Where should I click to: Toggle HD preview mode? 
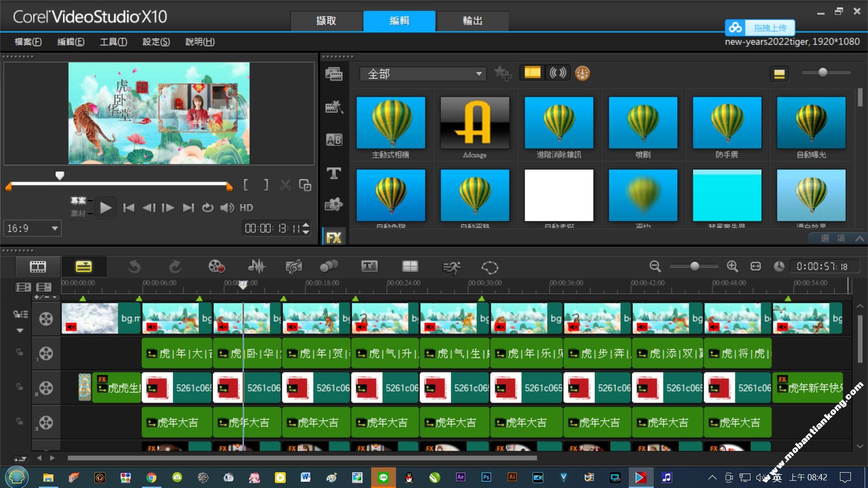pyautogui.click(x=246, y=208)
